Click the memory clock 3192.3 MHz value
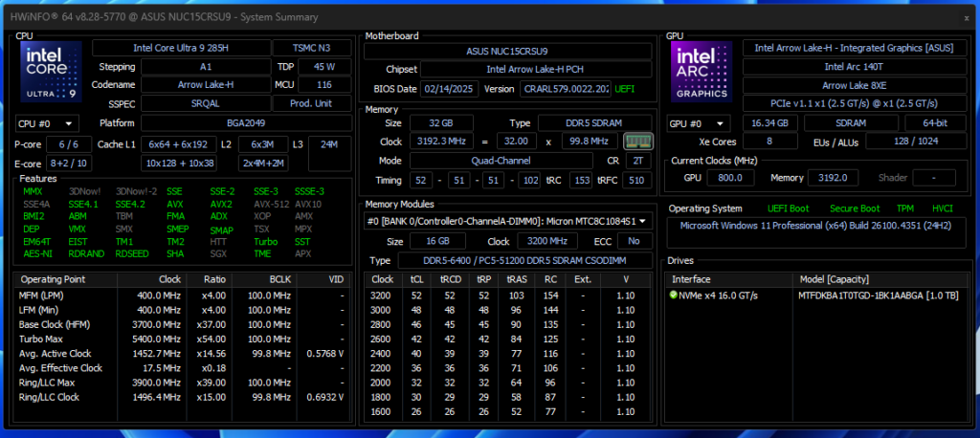The width and height of the screenshot is (980, 438). [x=441, y=142]
